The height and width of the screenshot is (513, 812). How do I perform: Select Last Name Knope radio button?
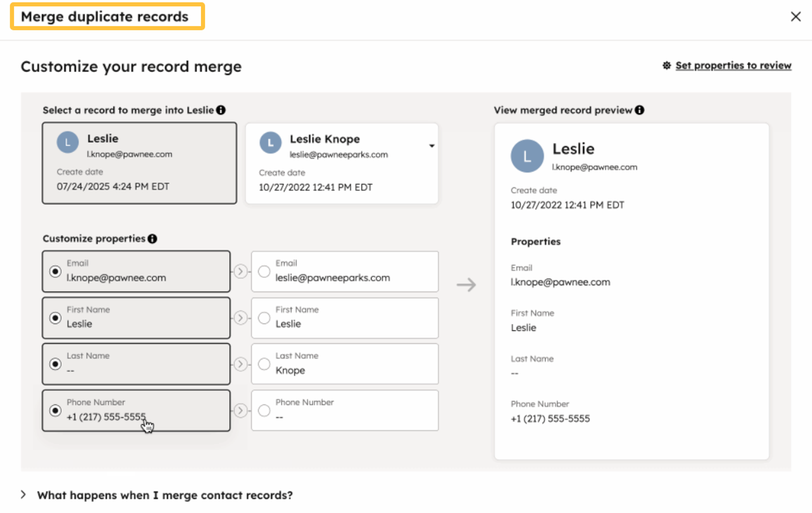point(264,364)
